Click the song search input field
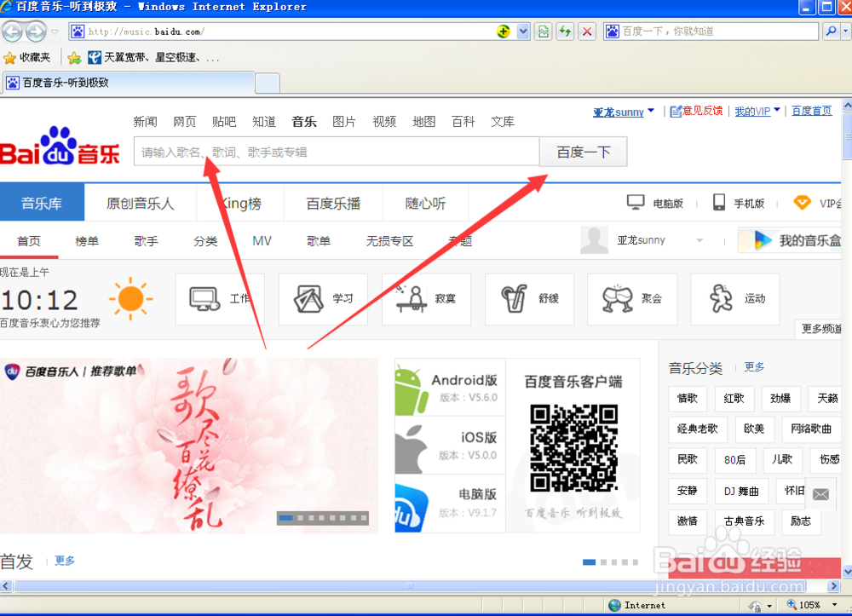Screen dimensions: 852x616 337,152
